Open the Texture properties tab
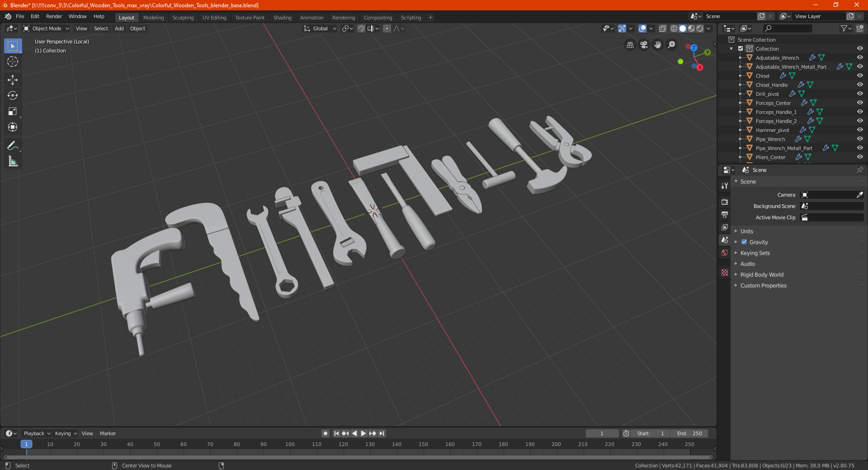This screenshot has height=470, width=868. [725, 273]
